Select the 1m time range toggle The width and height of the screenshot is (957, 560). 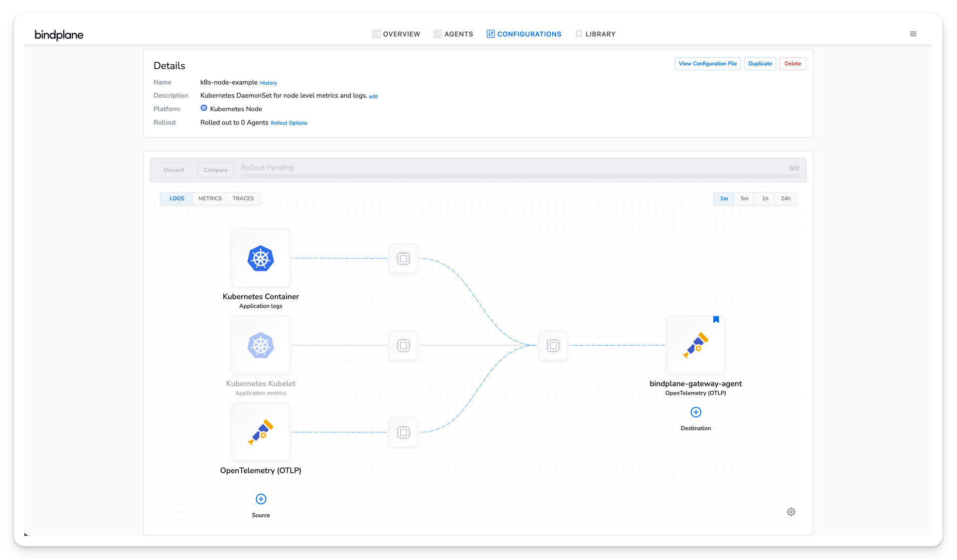click(725, 198)
